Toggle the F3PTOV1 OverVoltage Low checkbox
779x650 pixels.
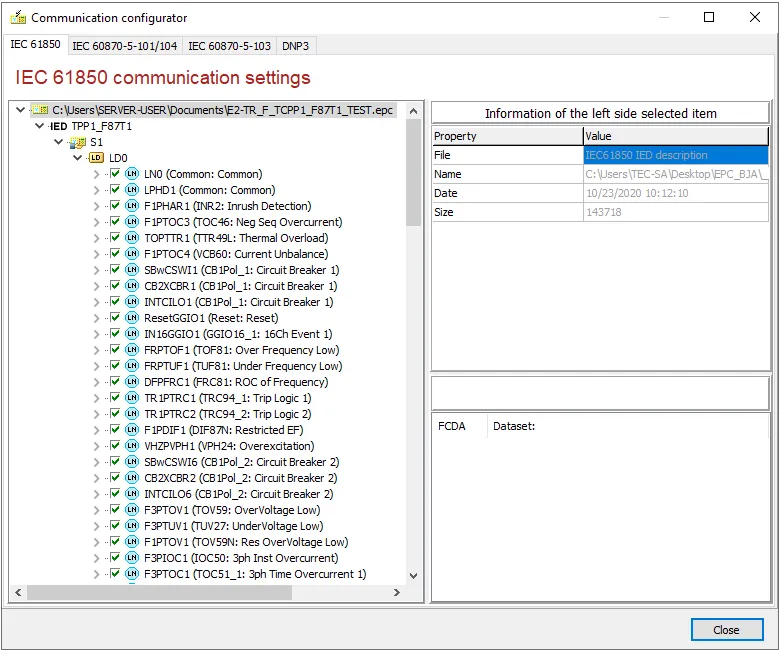click(115, 510)
